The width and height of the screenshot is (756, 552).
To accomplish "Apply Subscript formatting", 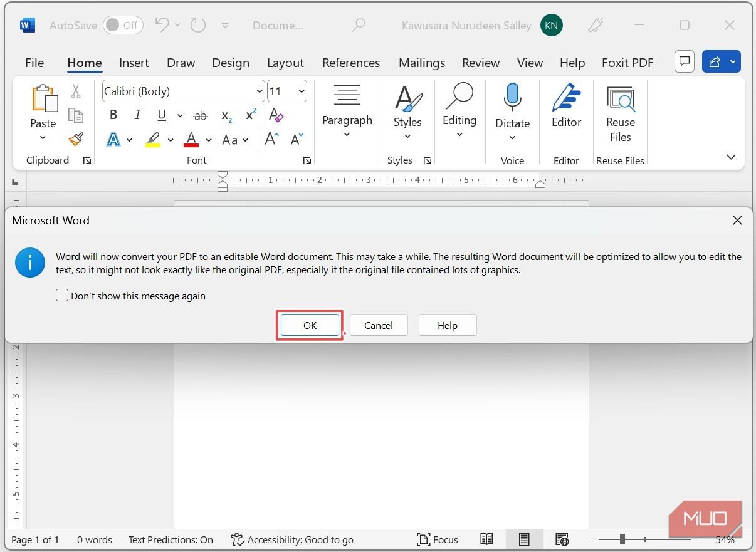I will pyautogui.click(x=227, y=115).
